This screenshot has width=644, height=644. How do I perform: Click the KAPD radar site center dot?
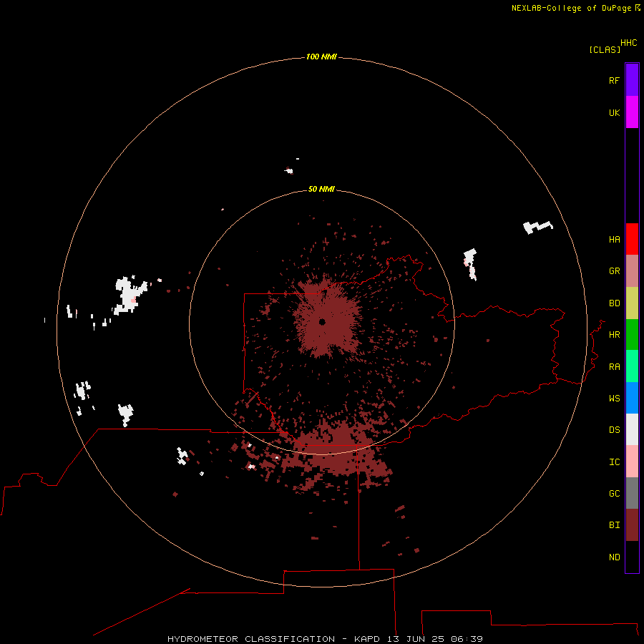(x=322, y=322)
